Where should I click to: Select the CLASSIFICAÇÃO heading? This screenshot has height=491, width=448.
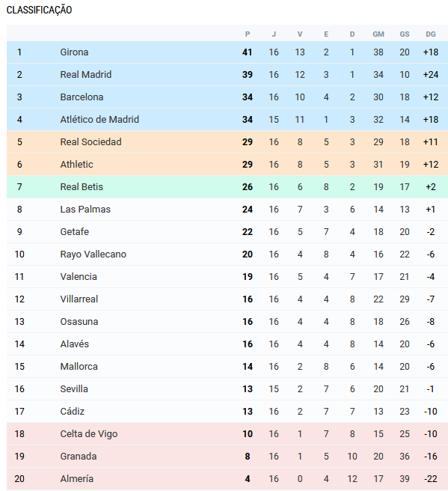tap(39, 10)
